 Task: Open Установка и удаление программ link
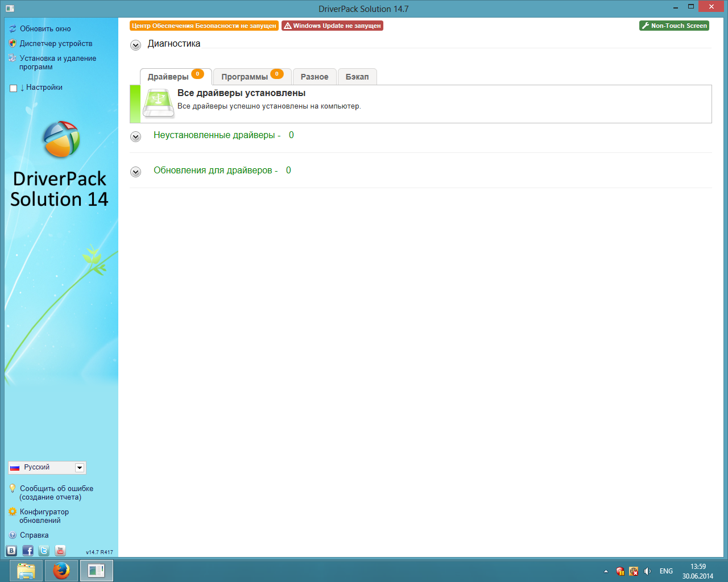pyautogui.click(x=57, y=63)
